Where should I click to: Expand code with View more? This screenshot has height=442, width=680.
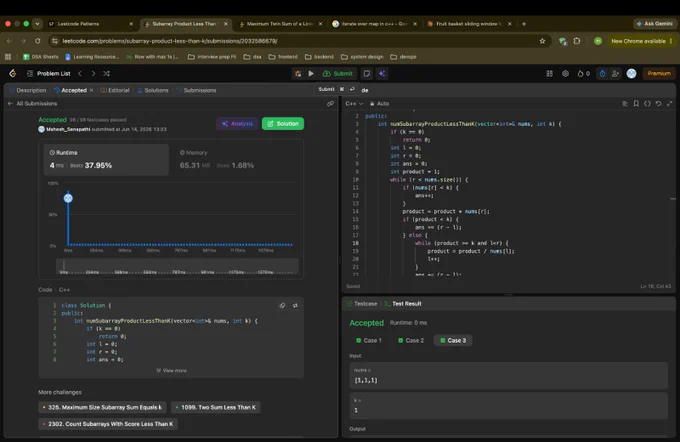(171, 370)
